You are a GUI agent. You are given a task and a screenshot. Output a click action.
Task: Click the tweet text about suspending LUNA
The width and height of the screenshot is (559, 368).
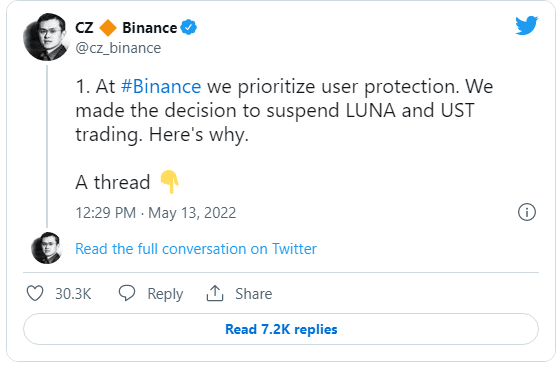[284, 111]
